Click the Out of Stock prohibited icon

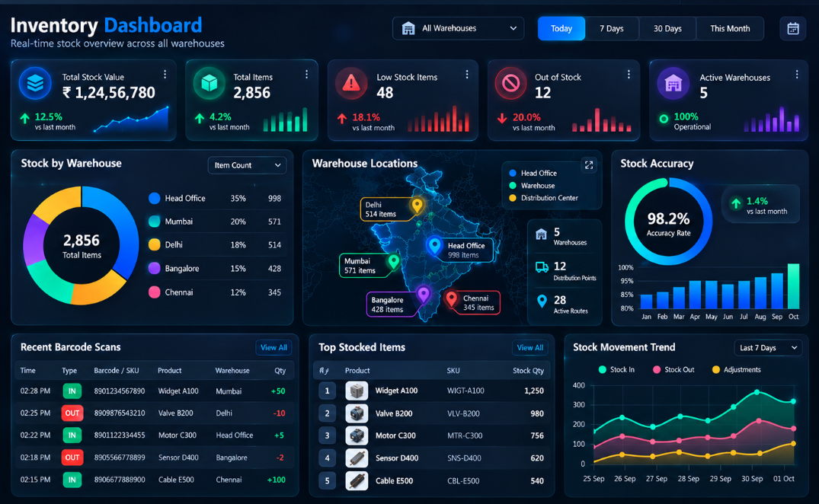[510, 83]
